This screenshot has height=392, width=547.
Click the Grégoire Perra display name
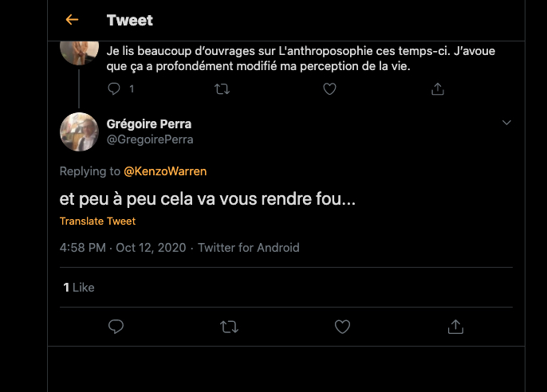(x=148, y=123)
